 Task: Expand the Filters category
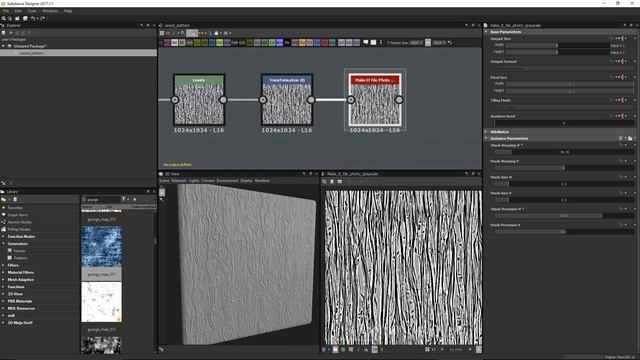coord(4,265)
